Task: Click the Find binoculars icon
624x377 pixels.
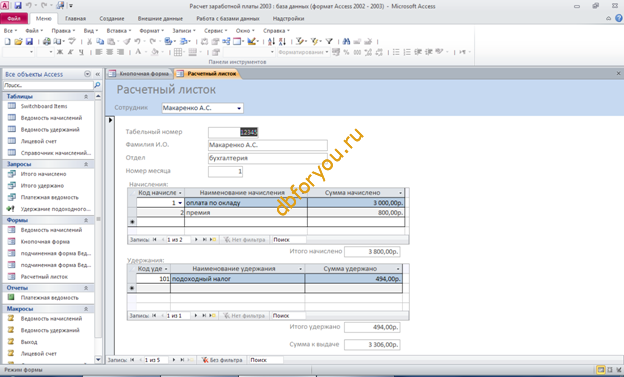Action: point(346,41)
